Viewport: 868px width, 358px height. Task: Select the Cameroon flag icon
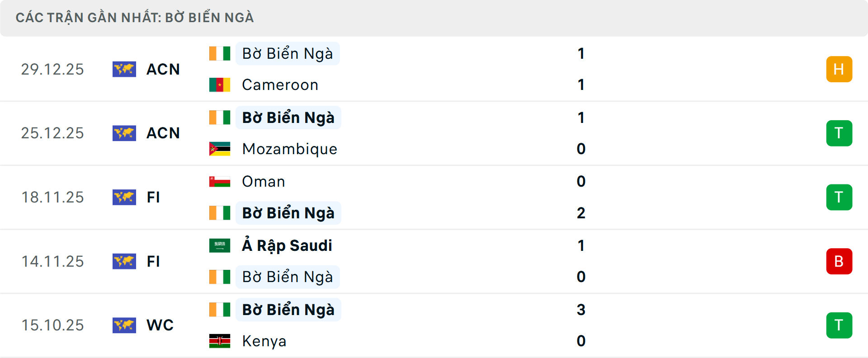[x=219, y=85]
